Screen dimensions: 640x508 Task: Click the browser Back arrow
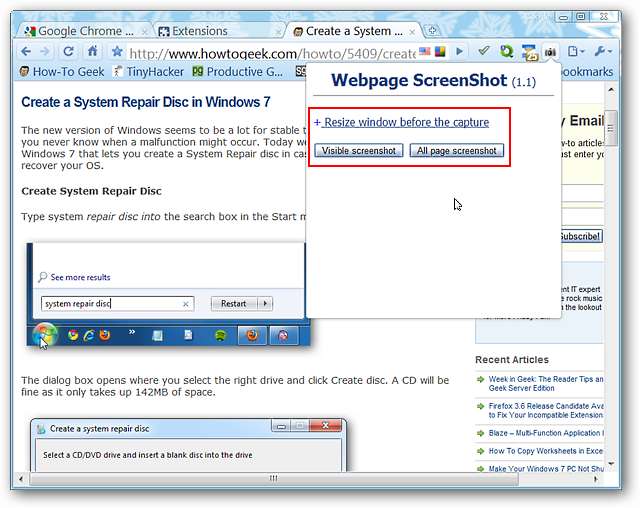click(26, 51)
